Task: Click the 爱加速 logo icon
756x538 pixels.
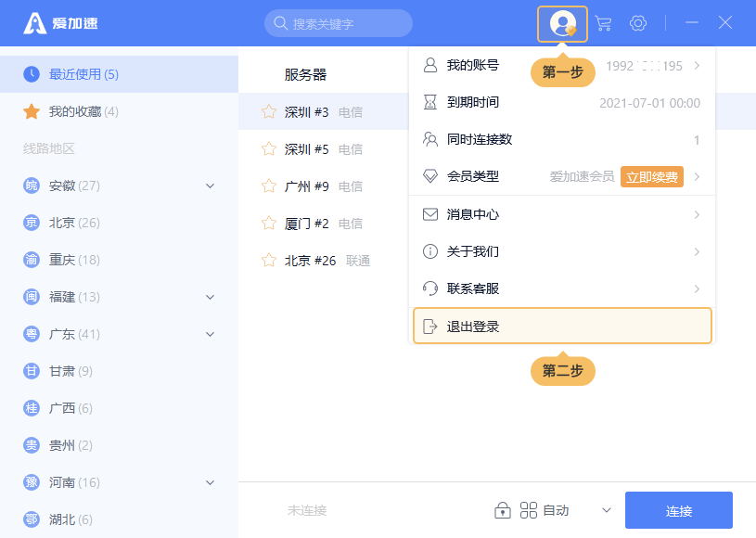Action: (x=35, y=23)
